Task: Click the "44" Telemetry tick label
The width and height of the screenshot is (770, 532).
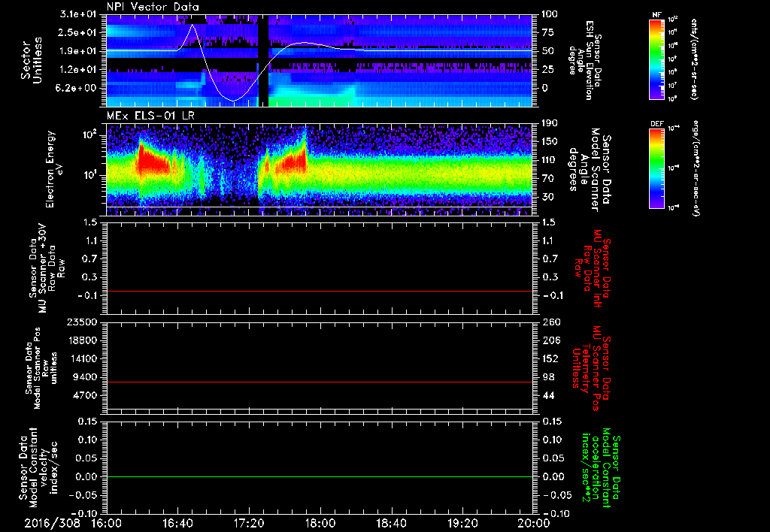Action: point(547,395)
